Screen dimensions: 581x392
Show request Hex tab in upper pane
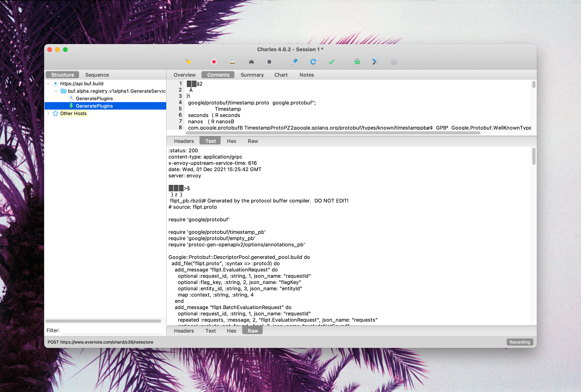point(231,141)
